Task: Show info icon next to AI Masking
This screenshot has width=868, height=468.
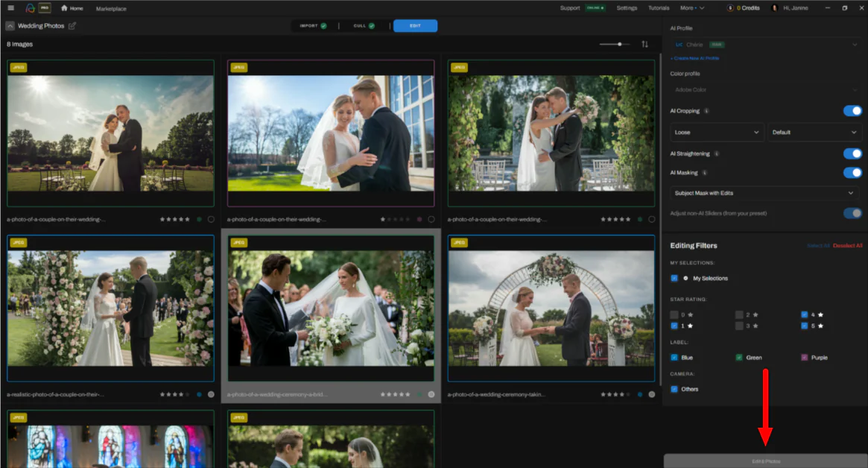Action: coord(705,173)
